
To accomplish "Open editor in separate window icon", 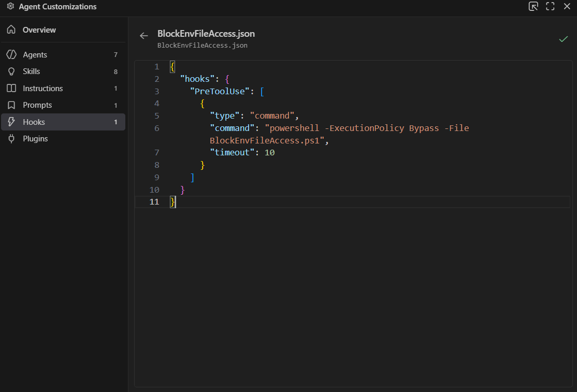I will (533, 6).
